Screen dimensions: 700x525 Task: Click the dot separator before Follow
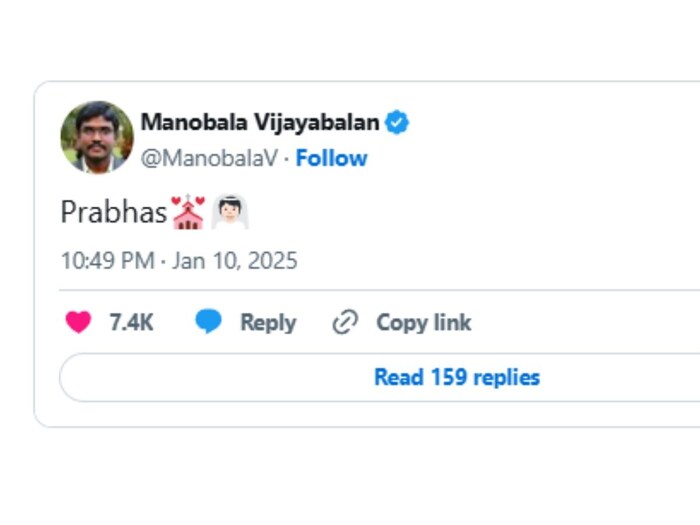[x=287, y=158]
